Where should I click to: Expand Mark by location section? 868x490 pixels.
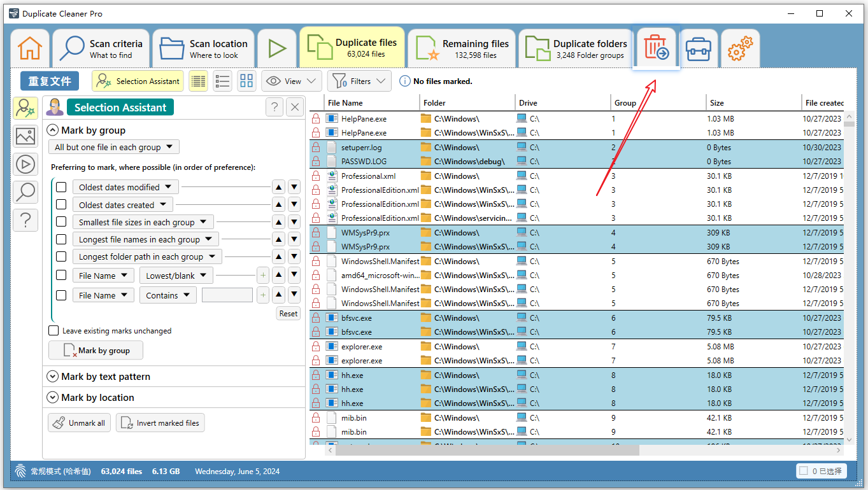(53, 398)
